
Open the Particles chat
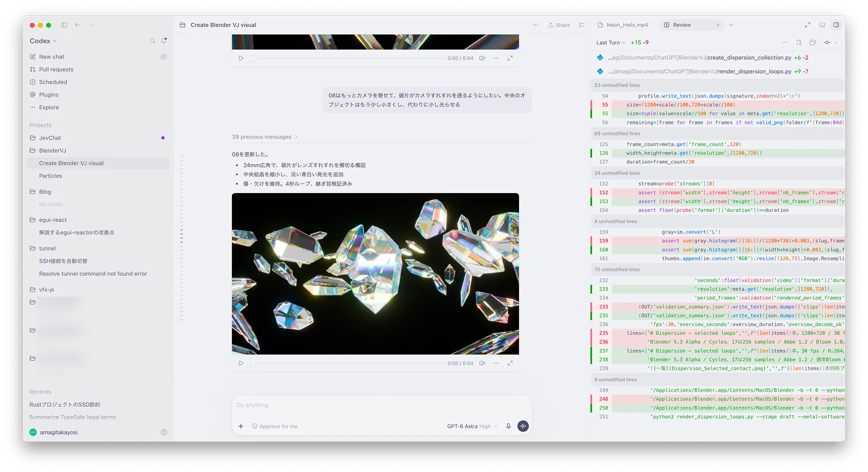click(50, 176)
